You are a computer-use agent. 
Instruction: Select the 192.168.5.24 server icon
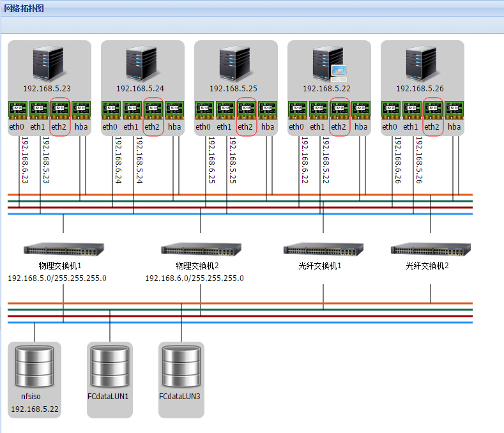pos(142,63)
